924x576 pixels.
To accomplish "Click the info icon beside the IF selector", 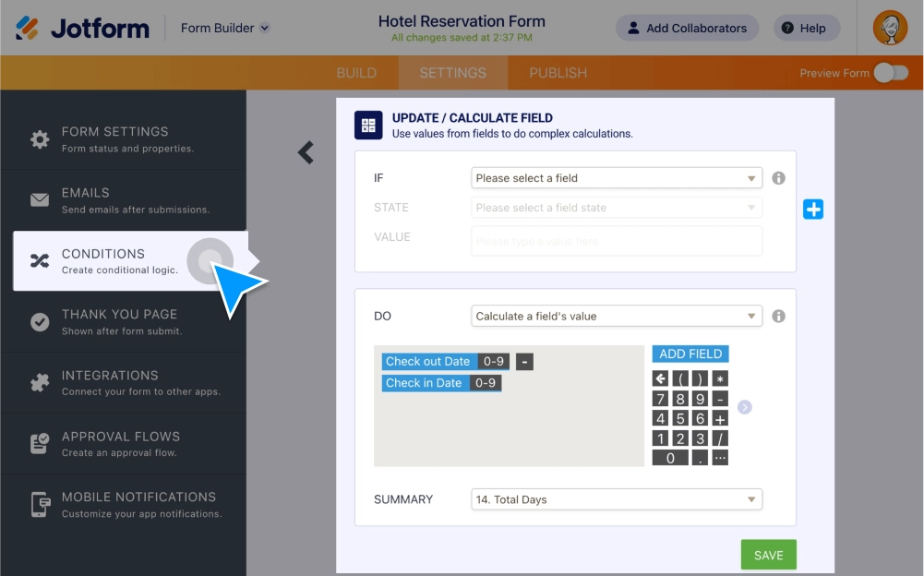I will tap(778, 177).
